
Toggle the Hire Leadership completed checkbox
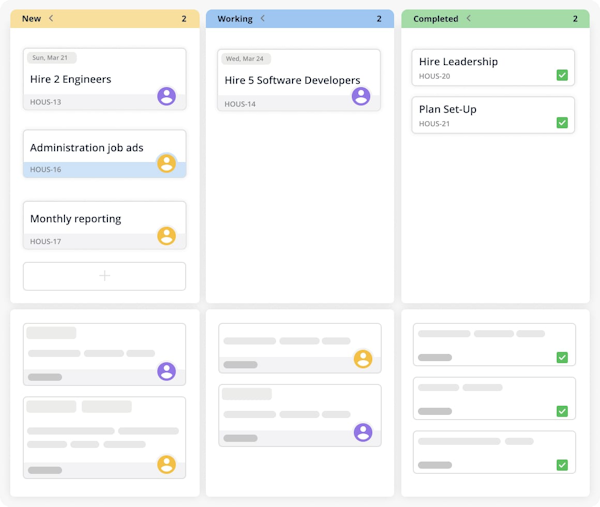pos(562,75)
